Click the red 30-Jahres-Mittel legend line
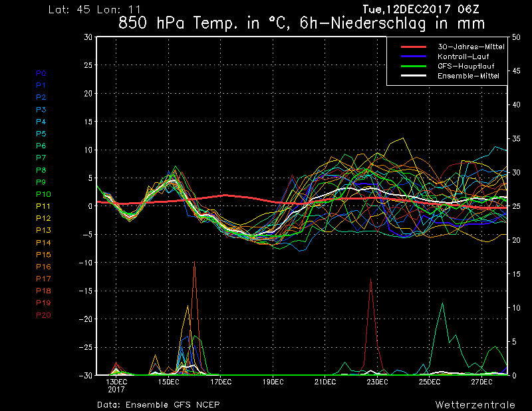The width and height of the screenshot is (532, 411). click(x=414, y=47)
